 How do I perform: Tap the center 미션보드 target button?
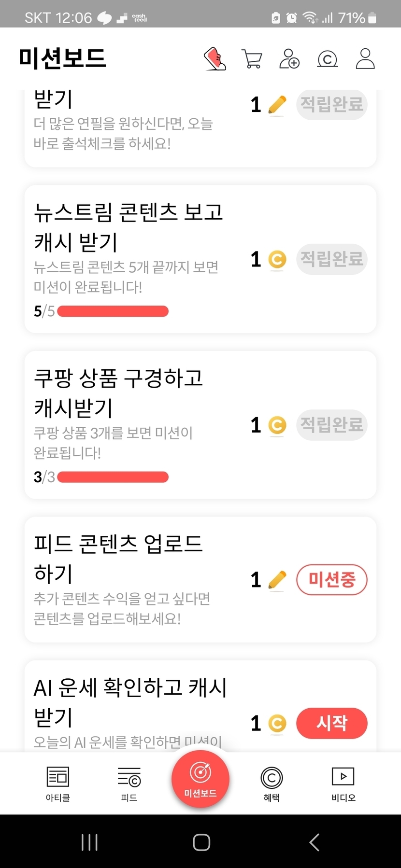tap(200, 779)
